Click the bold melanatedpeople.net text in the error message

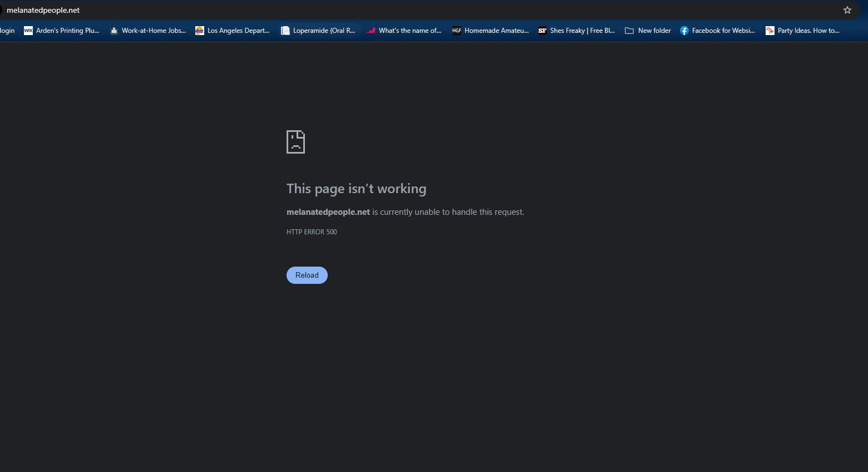328,212
